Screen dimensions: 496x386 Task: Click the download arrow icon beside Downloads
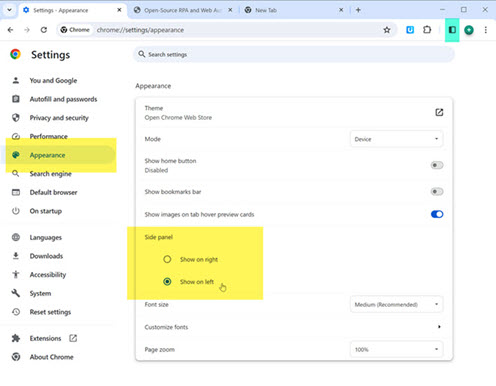coord(16,256)
